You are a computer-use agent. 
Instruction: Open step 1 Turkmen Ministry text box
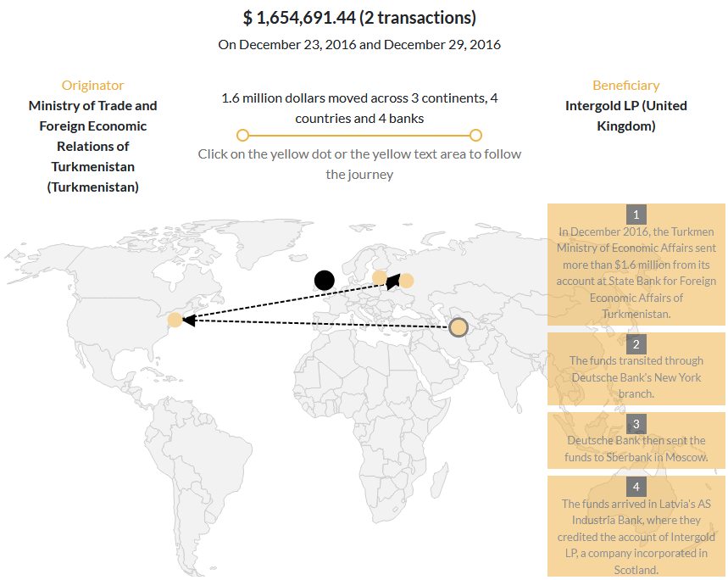tap(636, 265)
